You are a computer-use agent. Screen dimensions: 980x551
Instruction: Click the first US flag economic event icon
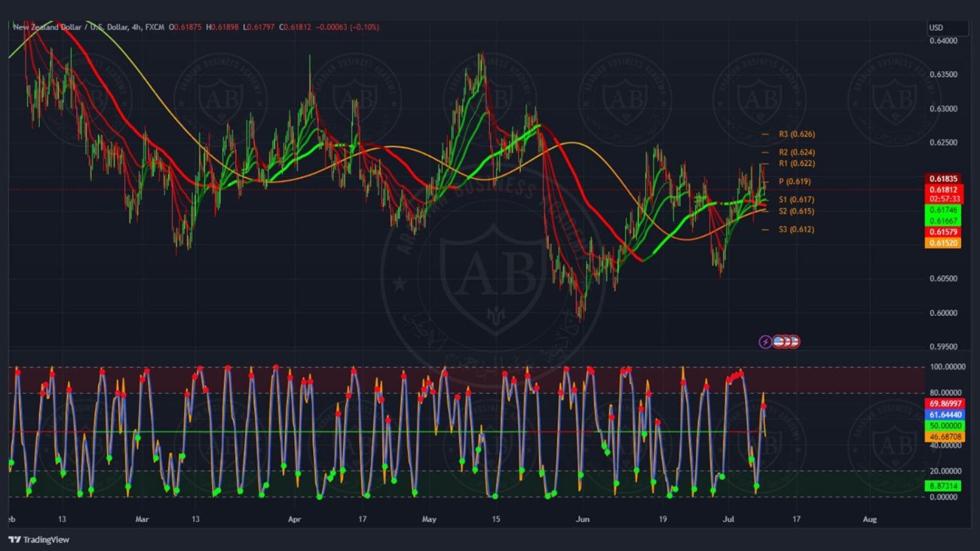(x=778, y=341)
